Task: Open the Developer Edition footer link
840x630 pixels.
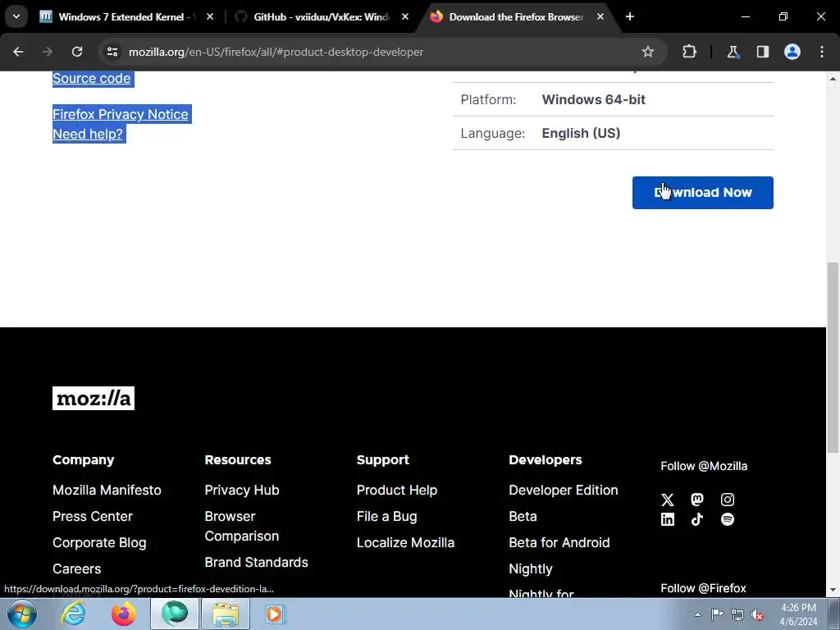Action: (x=563, y=491)
